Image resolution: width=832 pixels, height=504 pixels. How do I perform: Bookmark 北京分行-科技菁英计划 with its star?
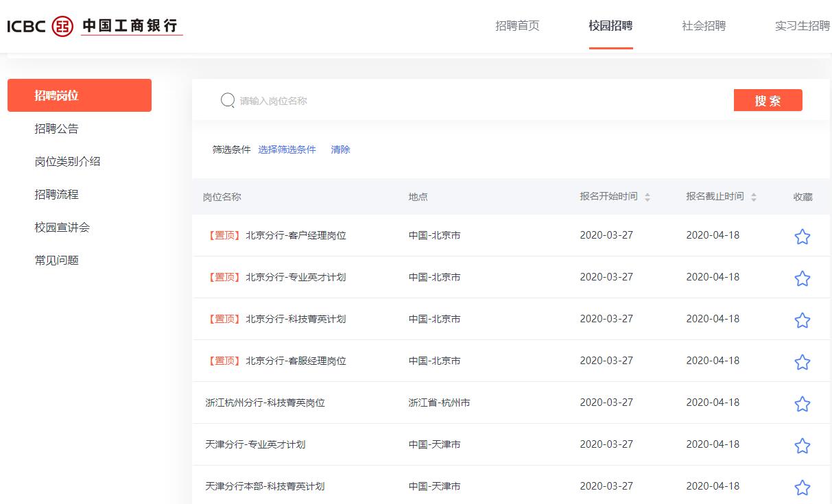point(802,320)
